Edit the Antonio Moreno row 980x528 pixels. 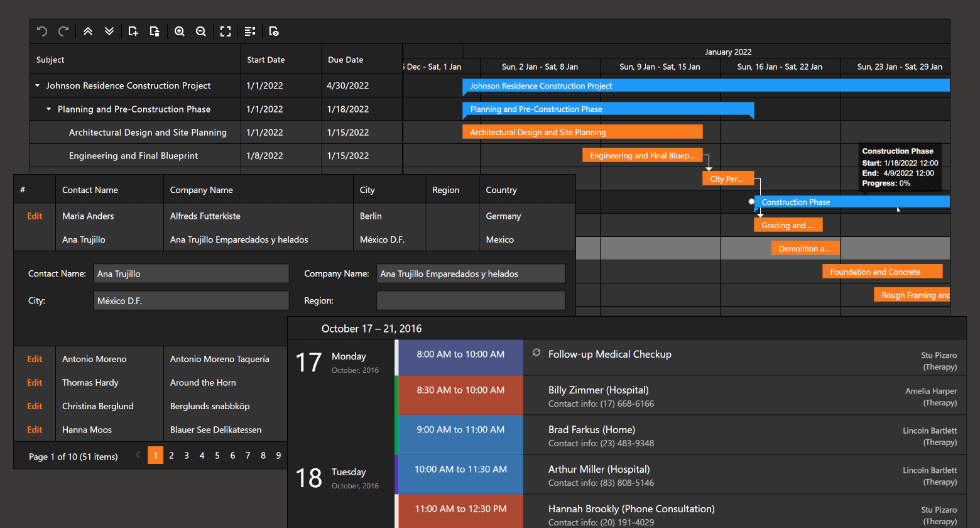[x=35, y=359]
